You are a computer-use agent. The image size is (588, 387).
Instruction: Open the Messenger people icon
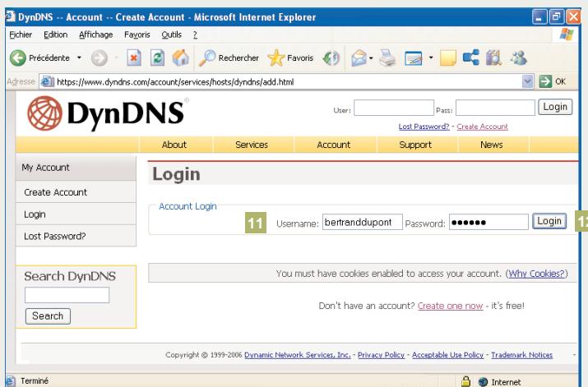pos(519,58)
